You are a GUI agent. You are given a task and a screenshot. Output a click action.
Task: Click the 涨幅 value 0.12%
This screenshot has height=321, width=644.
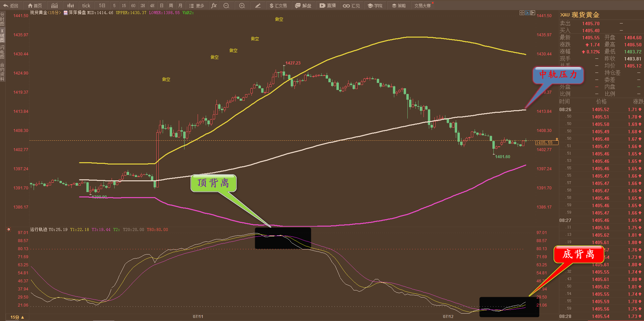(x=591, y=52)
